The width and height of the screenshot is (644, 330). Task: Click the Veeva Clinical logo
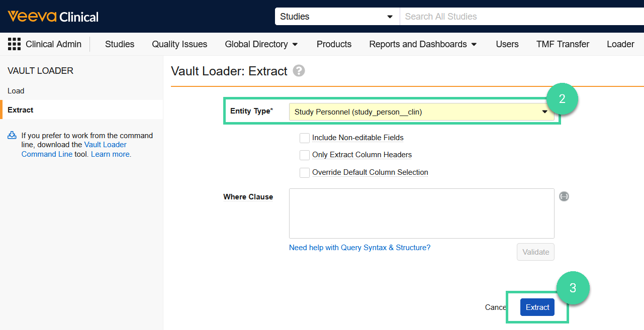point(53,17)
